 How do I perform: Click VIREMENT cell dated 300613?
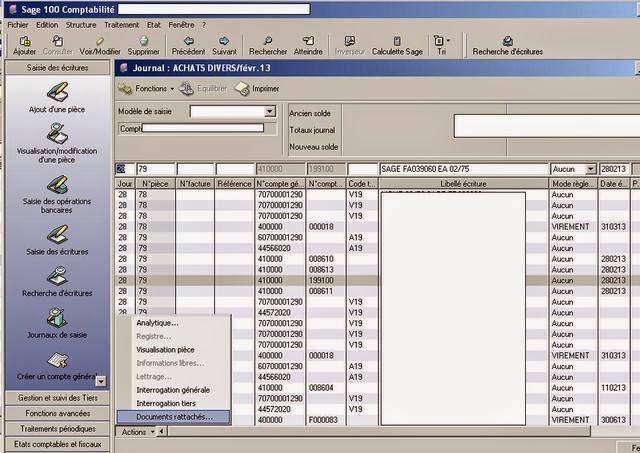[571, 420]
